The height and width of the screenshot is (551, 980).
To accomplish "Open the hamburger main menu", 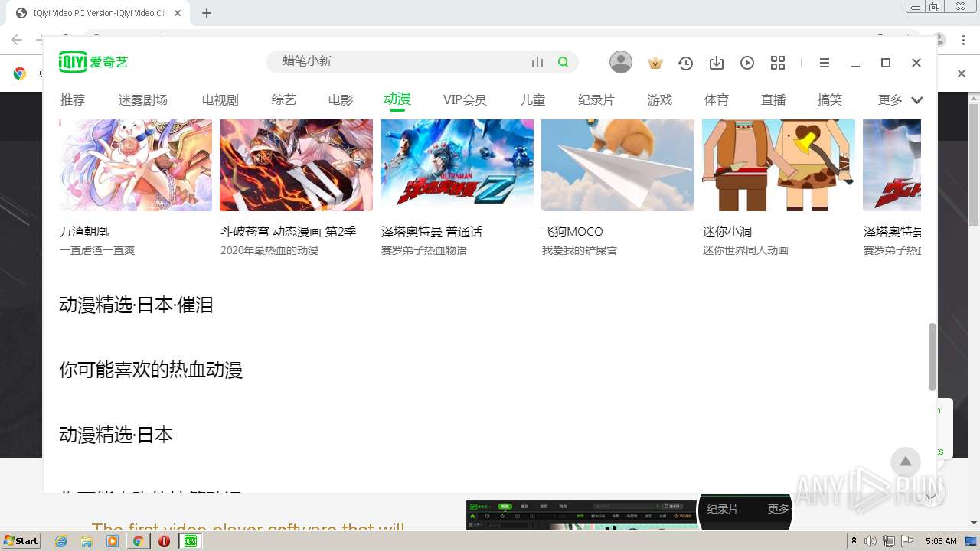I will pyautogui.click(x=824, y=63).
